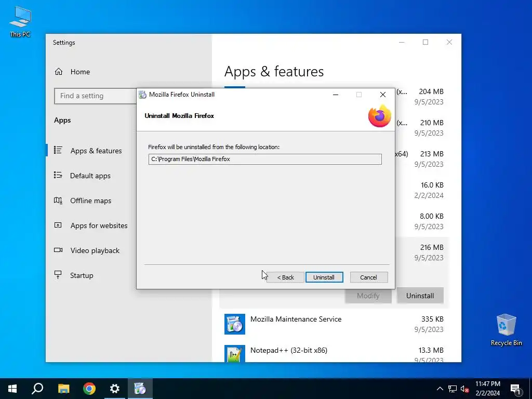Open File Explorer from the taskbar

63,389
